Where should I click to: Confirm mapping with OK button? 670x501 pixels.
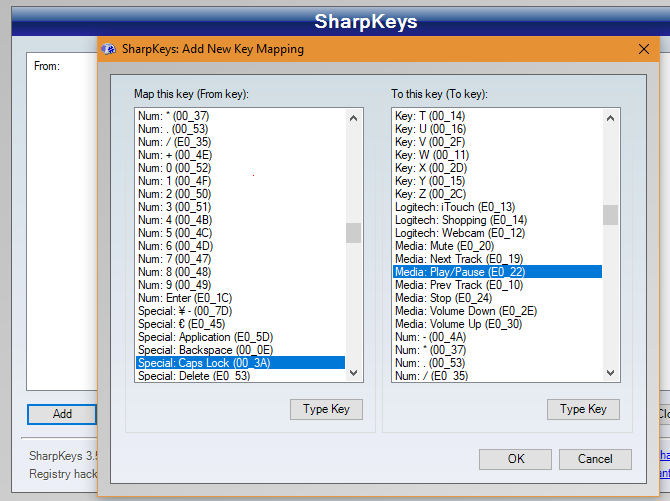(515, 459)
